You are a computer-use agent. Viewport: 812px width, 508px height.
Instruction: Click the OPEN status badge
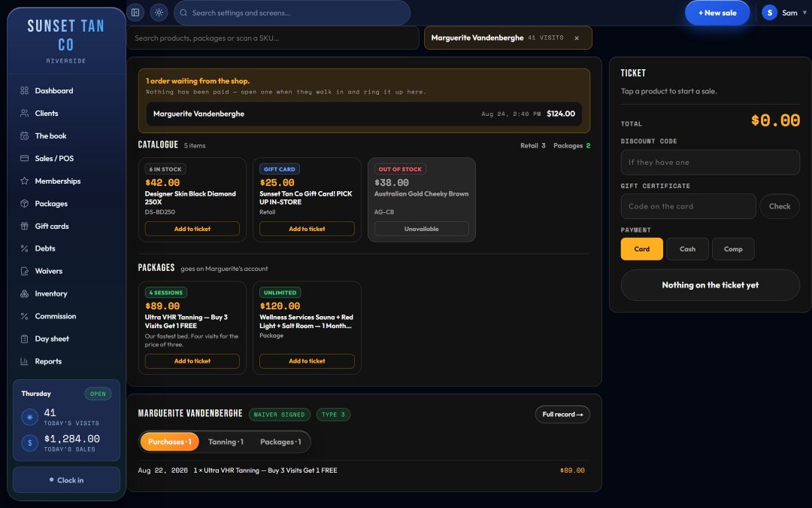click(x=98, y=394)
